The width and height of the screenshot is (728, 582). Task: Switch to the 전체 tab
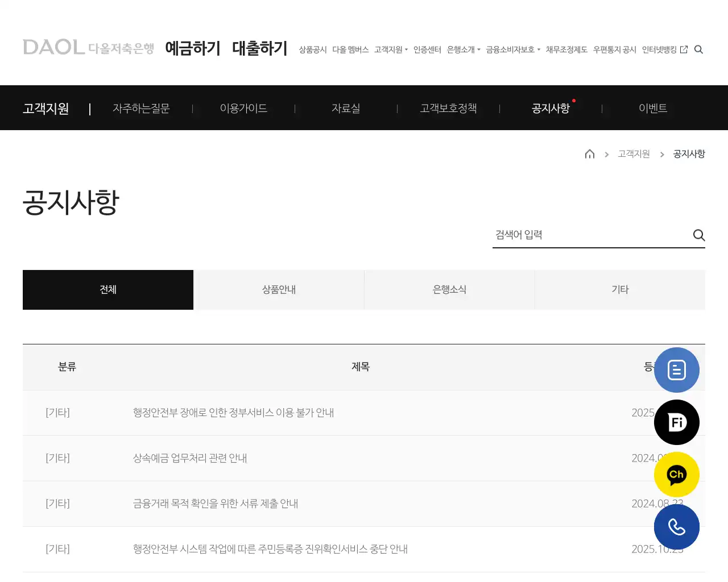(108, 290)
